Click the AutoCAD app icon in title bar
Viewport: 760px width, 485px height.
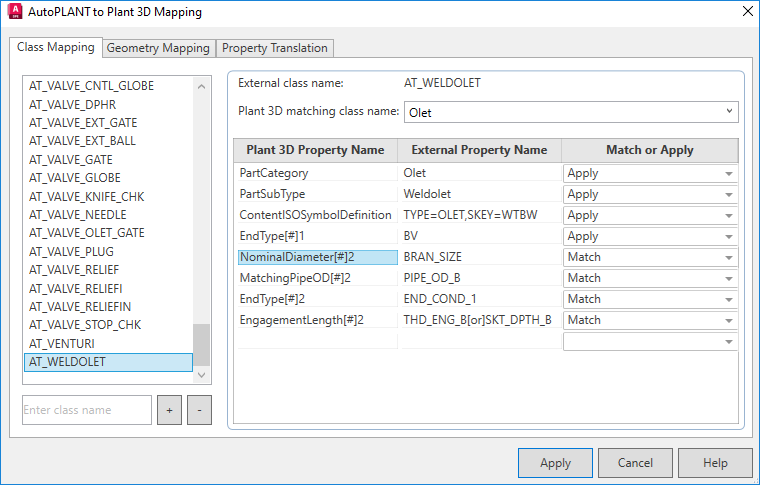13,12
